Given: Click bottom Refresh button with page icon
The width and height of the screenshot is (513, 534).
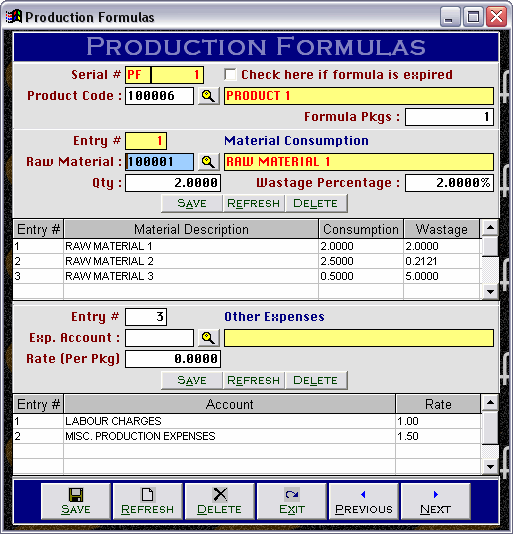Looking at the screenshot, I should point(147,501).
